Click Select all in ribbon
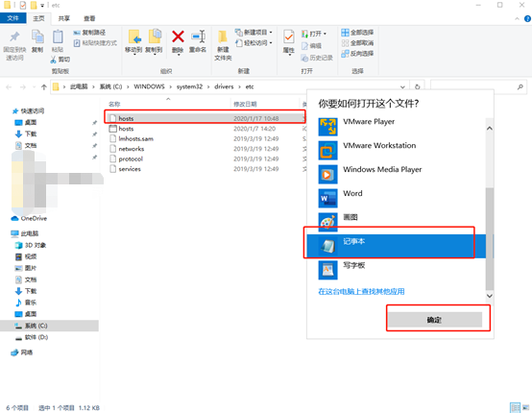This screenshot has width=532, height=413. 357,33
